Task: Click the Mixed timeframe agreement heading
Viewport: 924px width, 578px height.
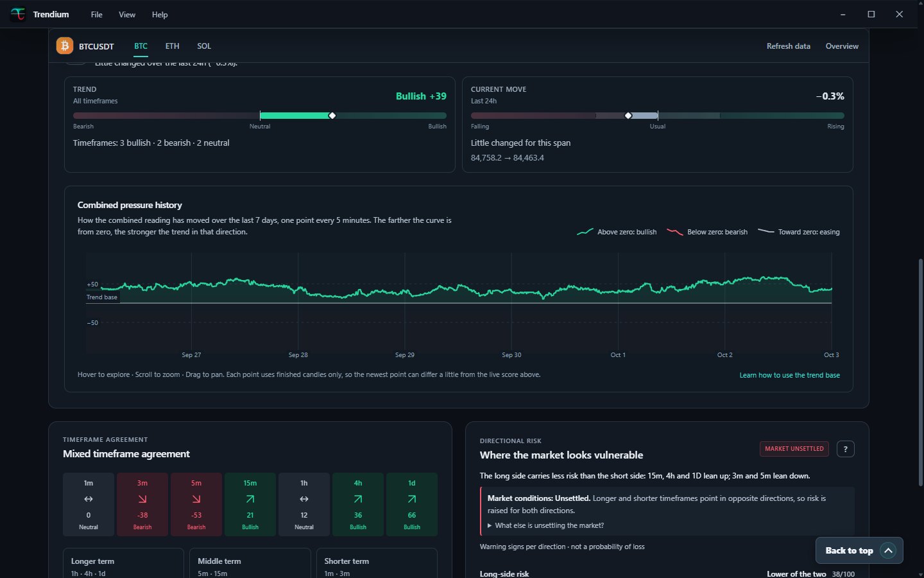Action: (x=126, y=454)
